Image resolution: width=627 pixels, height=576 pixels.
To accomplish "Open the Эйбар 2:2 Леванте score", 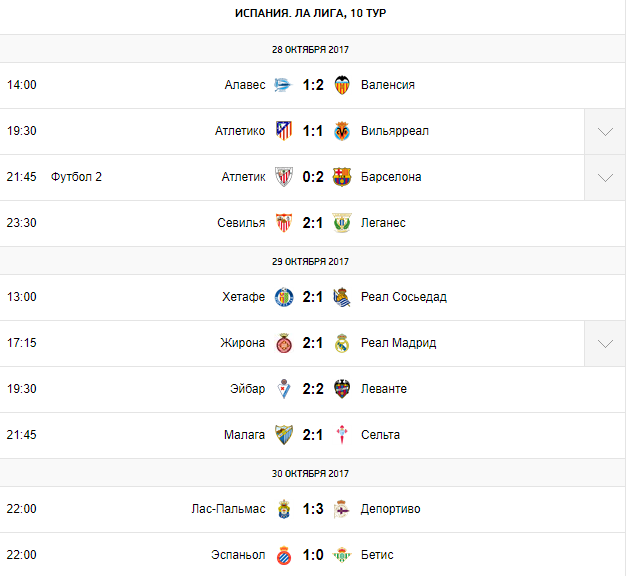I will pyautogui.click(x=313, y=389).
